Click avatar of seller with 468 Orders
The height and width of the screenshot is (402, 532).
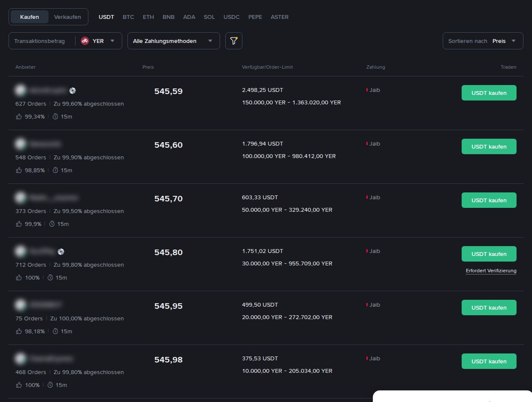(x=20, y=359)
